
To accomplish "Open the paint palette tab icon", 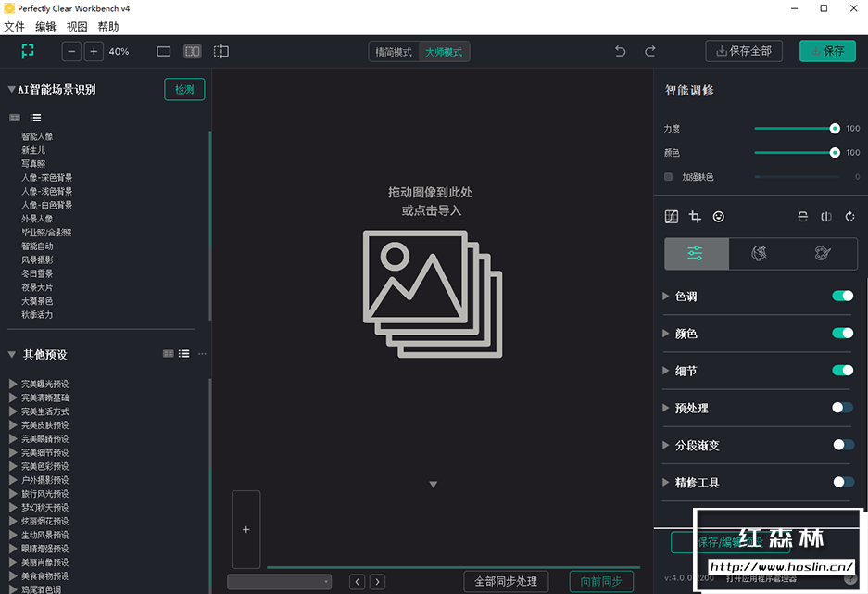I will 824,254.
